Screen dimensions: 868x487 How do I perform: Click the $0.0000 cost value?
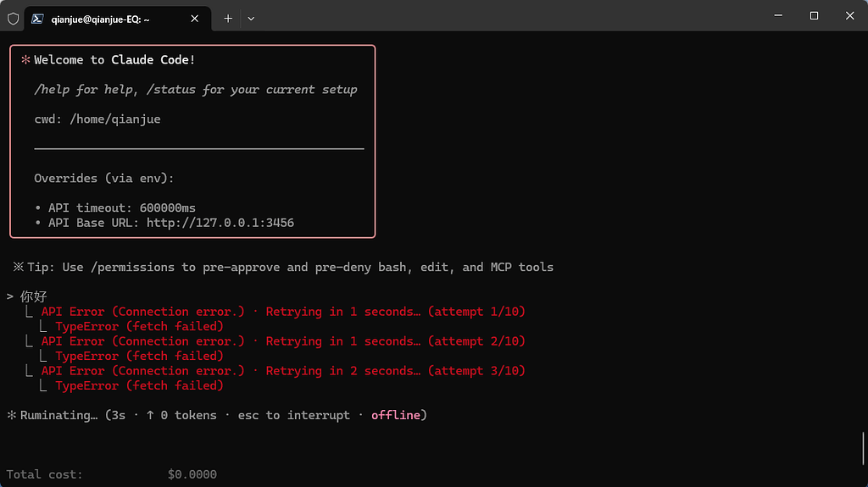pos(192,474)
